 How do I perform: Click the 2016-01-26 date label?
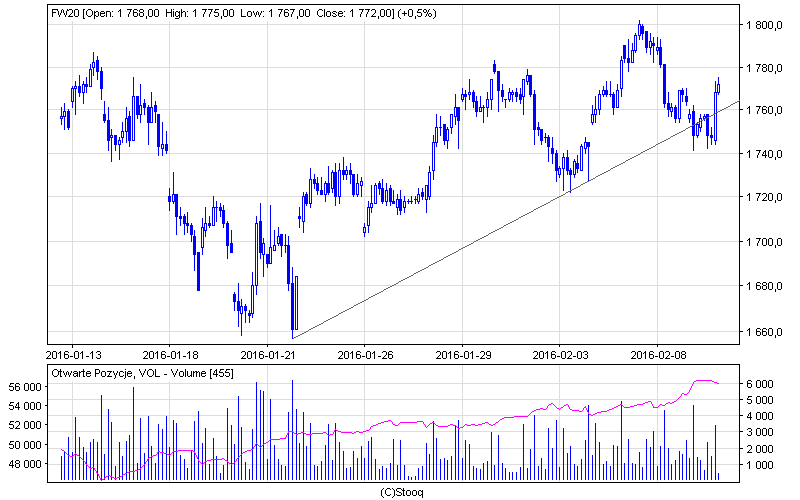coord(365,355)
